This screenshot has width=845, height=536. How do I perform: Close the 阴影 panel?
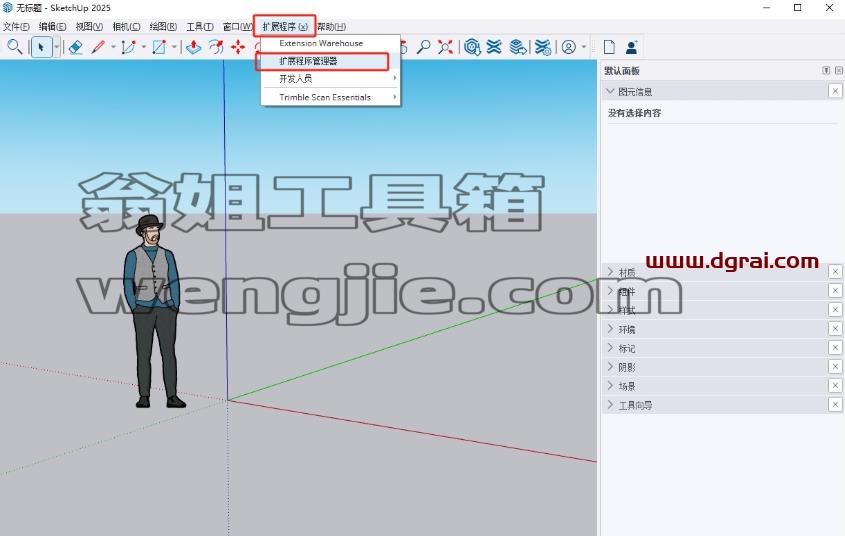click(835, 366)
